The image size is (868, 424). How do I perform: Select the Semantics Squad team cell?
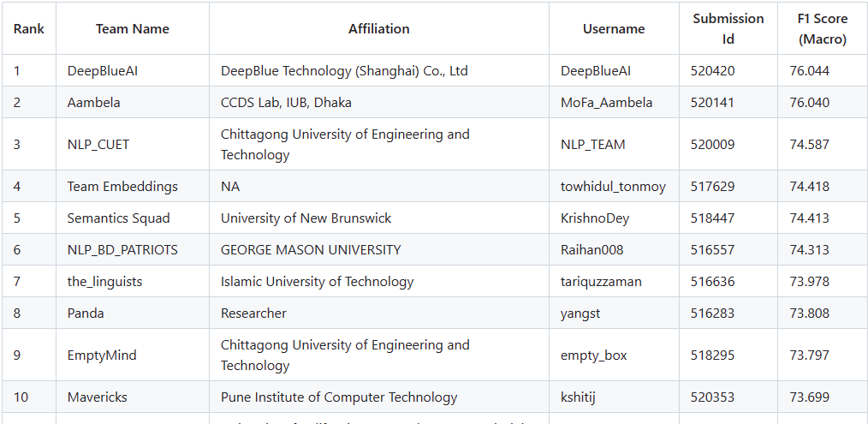(x=119, y=218)
